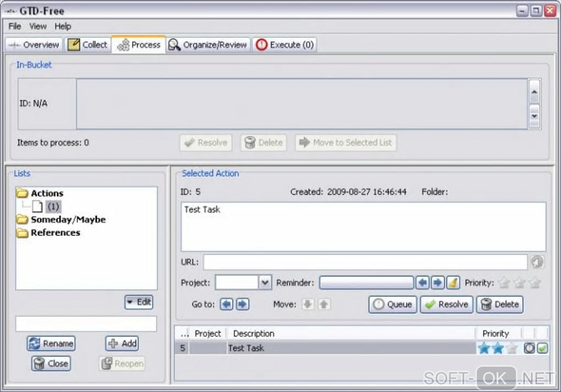Viewport: 561px width, 392px height.
Task: Clear the reminder with broom icon
Action: pos(453,283)
